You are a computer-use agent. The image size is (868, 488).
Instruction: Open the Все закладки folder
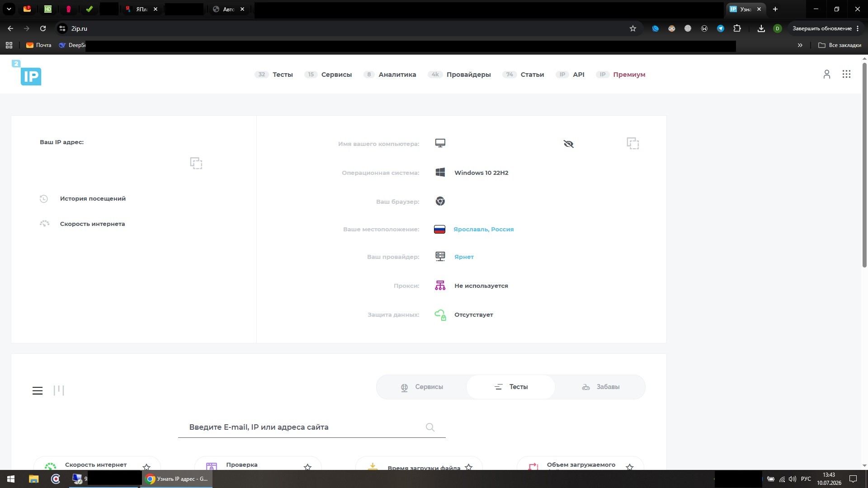[x=840, y=45]
